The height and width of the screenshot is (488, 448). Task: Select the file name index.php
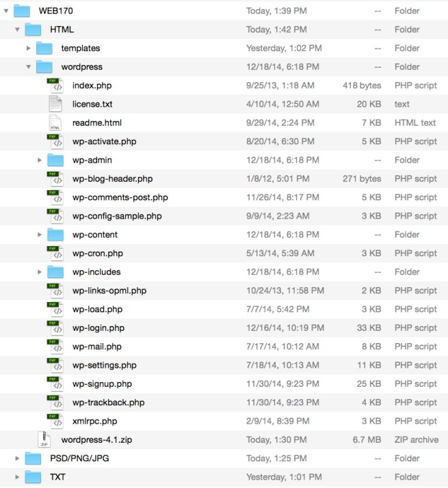[92, 85]
